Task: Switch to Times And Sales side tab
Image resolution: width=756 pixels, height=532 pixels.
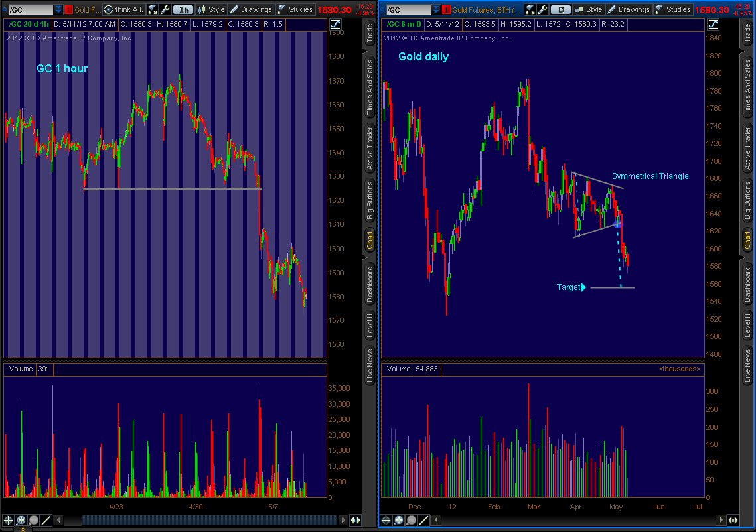Action: coord(370,86)
